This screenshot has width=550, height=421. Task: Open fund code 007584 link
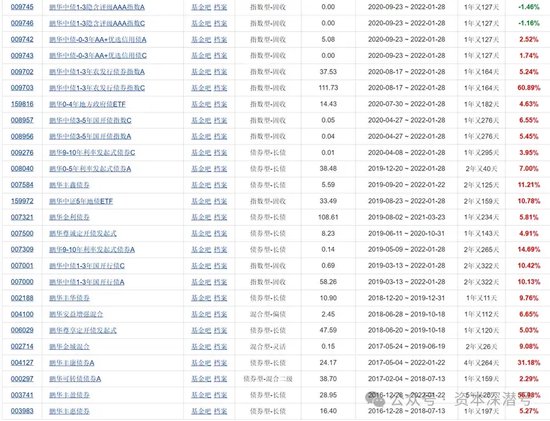(22, 185)
